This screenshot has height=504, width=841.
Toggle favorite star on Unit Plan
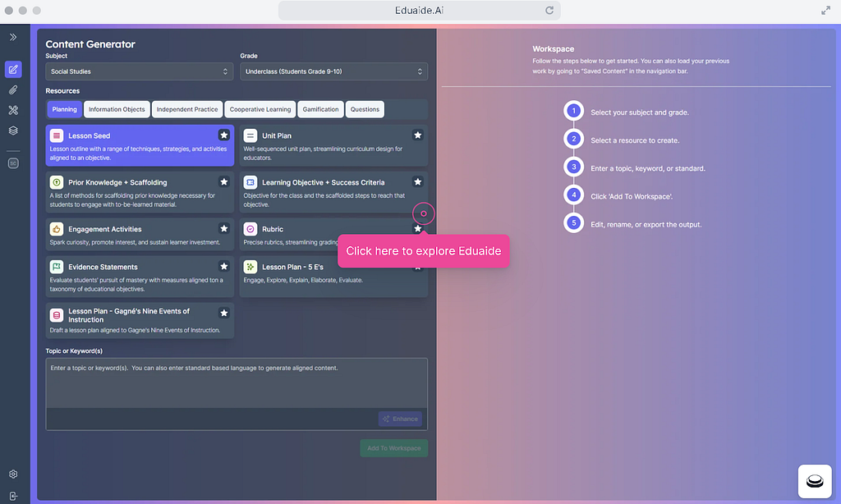418,135
